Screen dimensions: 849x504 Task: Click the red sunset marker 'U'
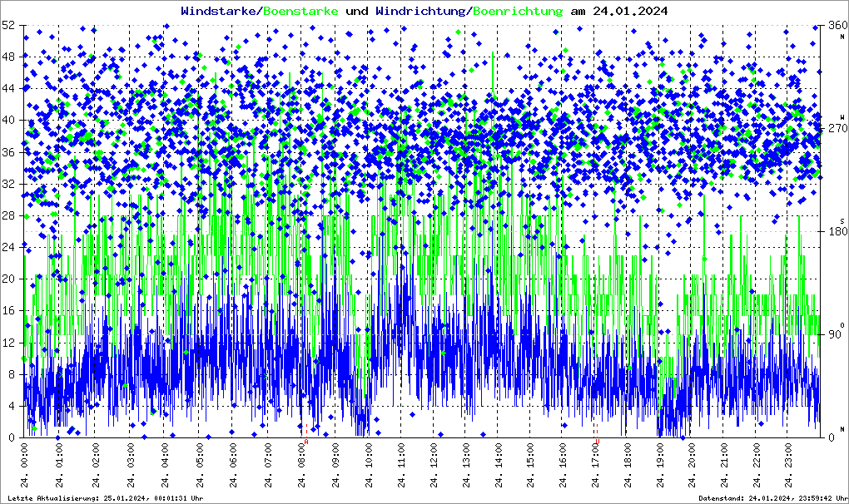pos(598,442)
